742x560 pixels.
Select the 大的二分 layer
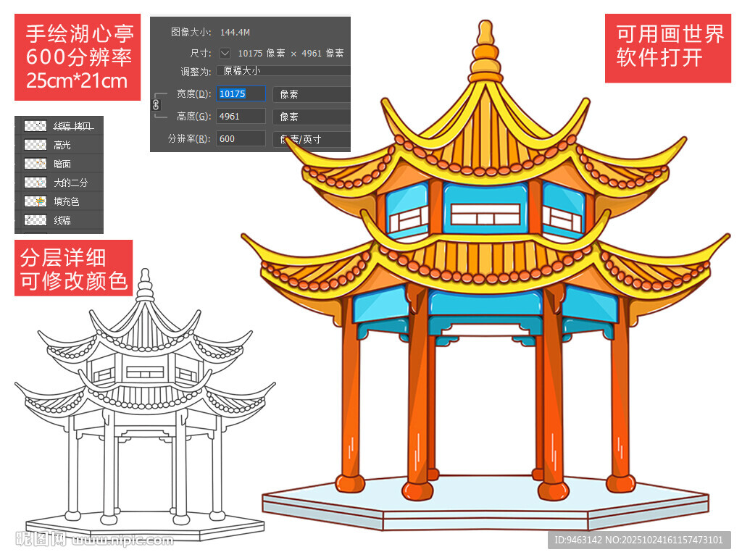point(70,182)
